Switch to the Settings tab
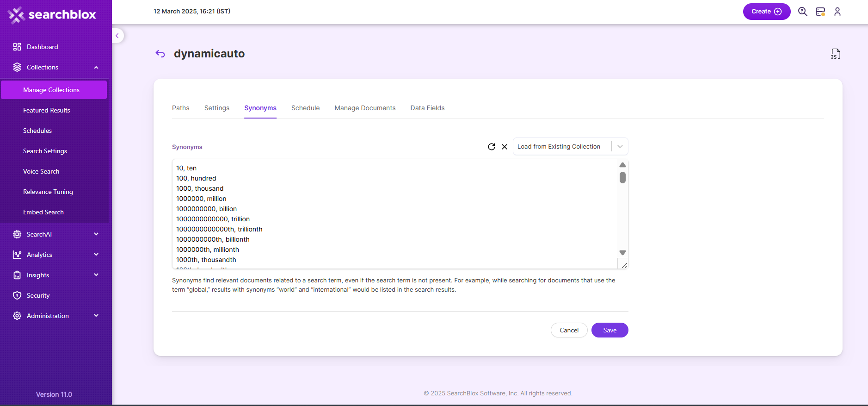This screenshot has height=406, width=868. pos(217,108)
